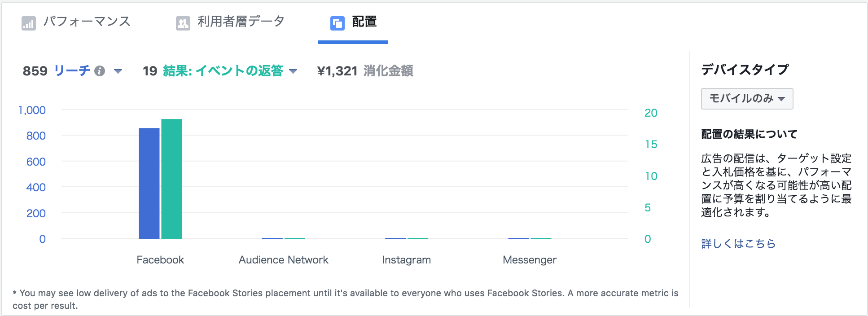Click the Messenger axis label
The height and width of the screenshot is (316, 868).
[x=530, y=260]
